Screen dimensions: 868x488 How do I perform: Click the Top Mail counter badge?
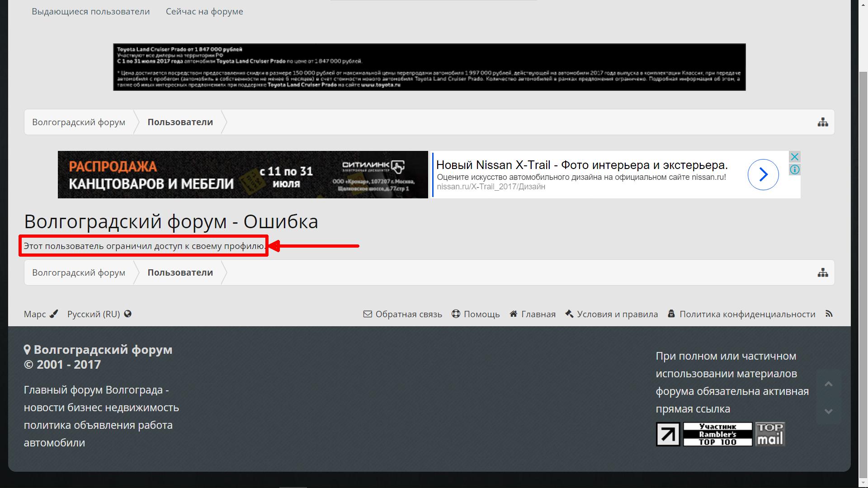coord(770,434)
